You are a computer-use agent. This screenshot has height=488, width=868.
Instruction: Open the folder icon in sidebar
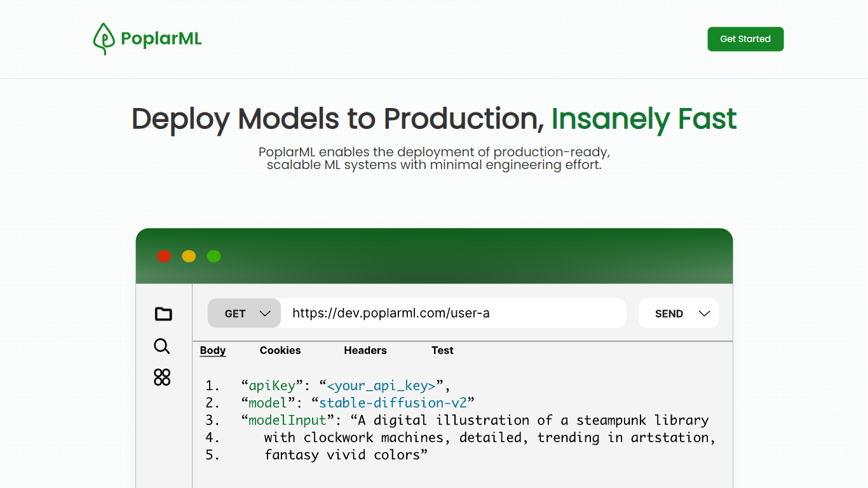click(x=163, y=314)
